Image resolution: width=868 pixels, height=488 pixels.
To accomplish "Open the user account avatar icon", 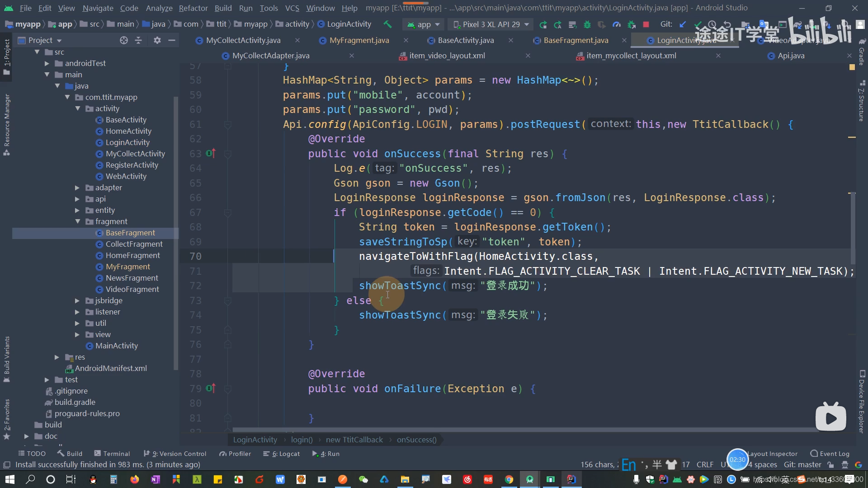I will click(860, 24).
